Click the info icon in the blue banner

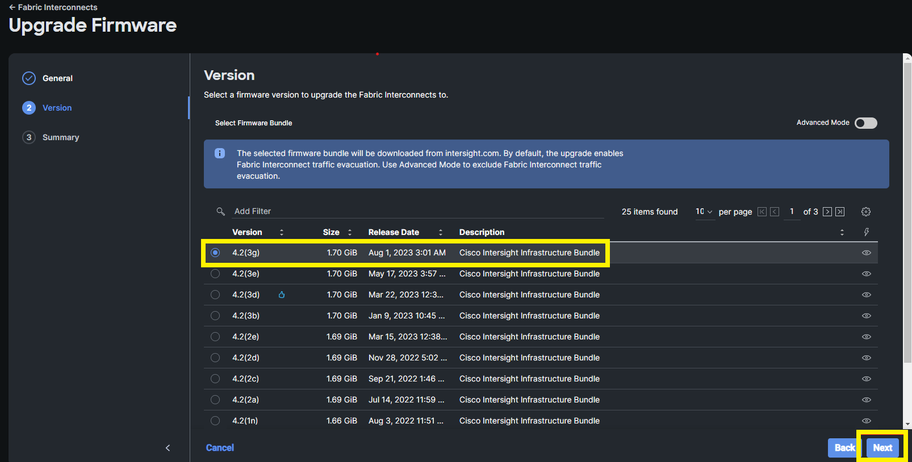click(219, 154)
